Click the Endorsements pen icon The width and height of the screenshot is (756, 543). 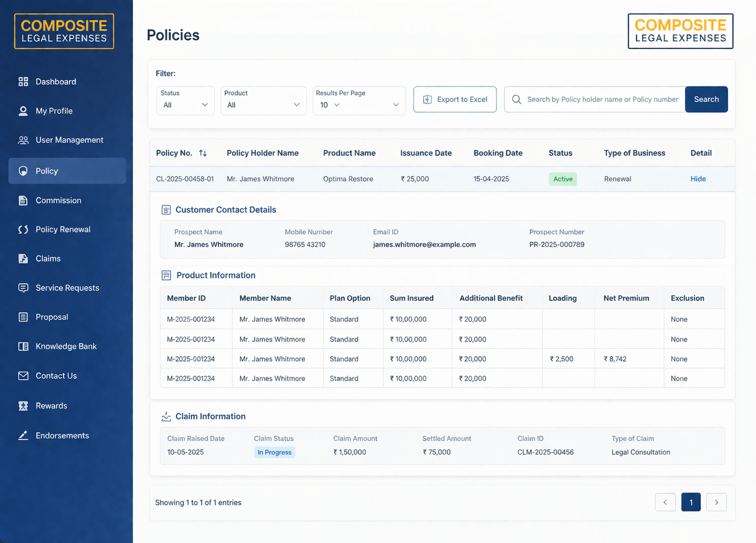pyautogui.click(x=23, y=436)
